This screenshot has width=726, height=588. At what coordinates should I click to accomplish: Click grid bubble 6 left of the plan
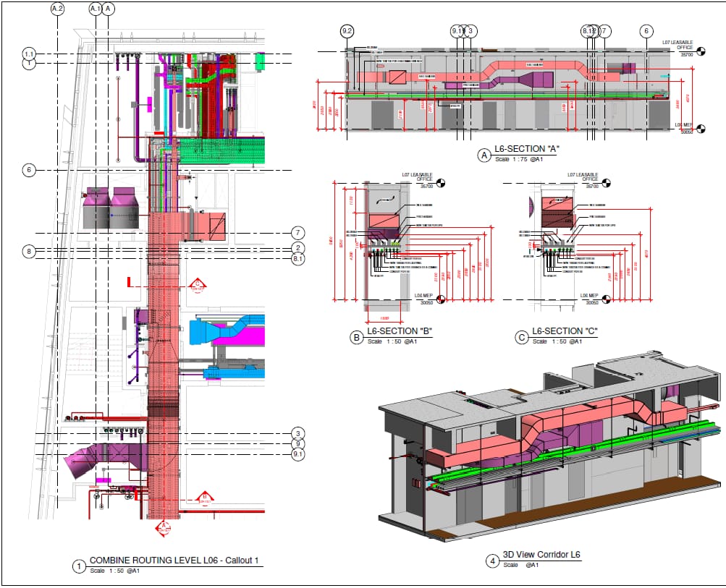[29, 170]
